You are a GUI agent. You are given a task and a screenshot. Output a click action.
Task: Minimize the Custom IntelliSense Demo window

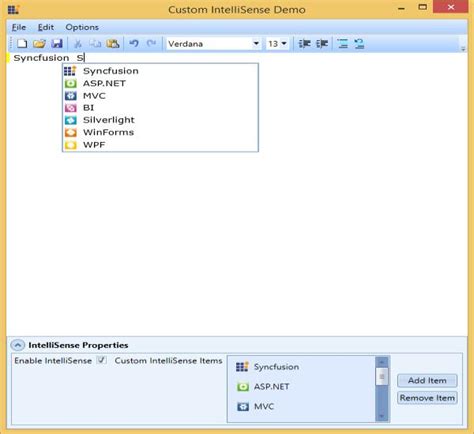402,7
